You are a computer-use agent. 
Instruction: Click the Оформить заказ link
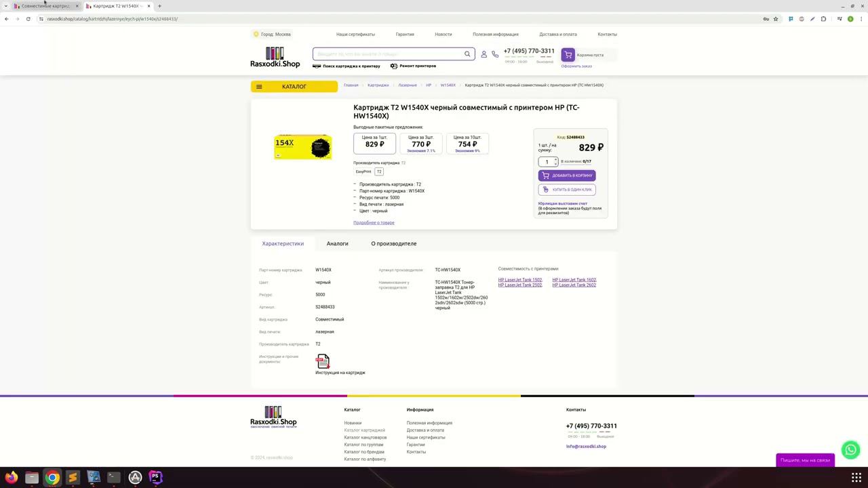coord(576,66)
